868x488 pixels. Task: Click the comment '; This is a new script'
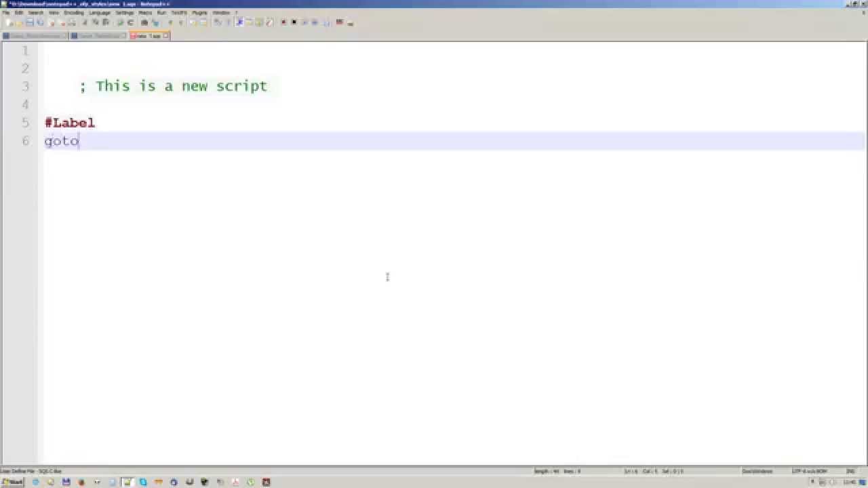tap(174, 86)
